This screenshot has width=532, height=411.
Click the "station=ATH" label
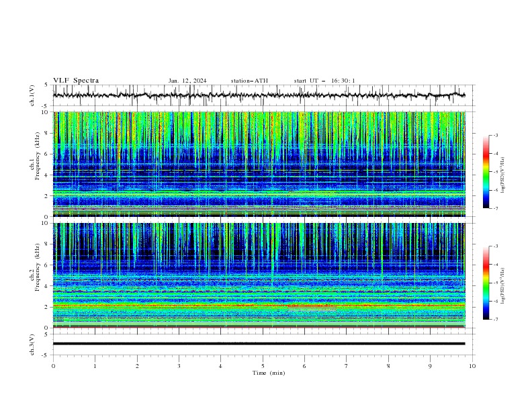pyautogui.click(x=249, y=81)
